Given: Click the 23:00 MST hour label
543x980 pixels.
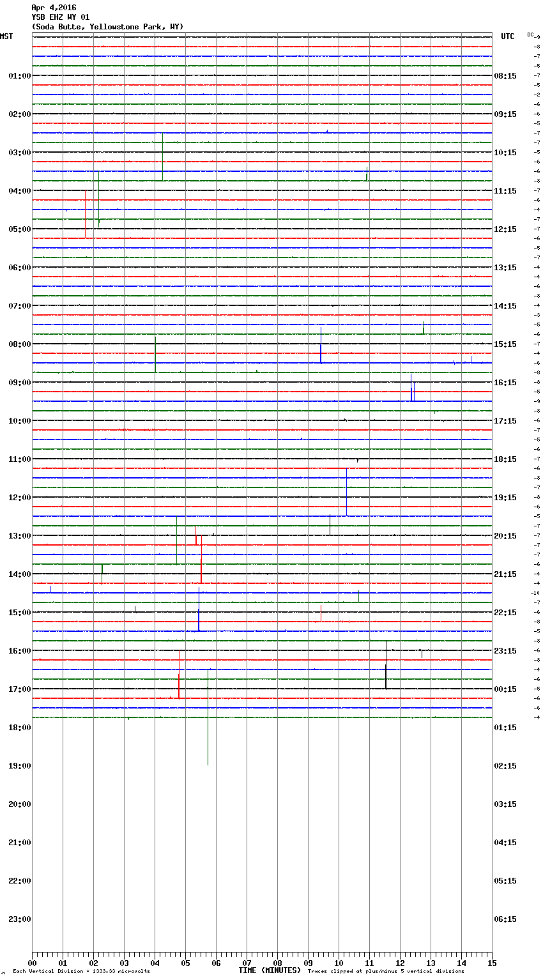Looking at the screenshot, I should 20,919.
